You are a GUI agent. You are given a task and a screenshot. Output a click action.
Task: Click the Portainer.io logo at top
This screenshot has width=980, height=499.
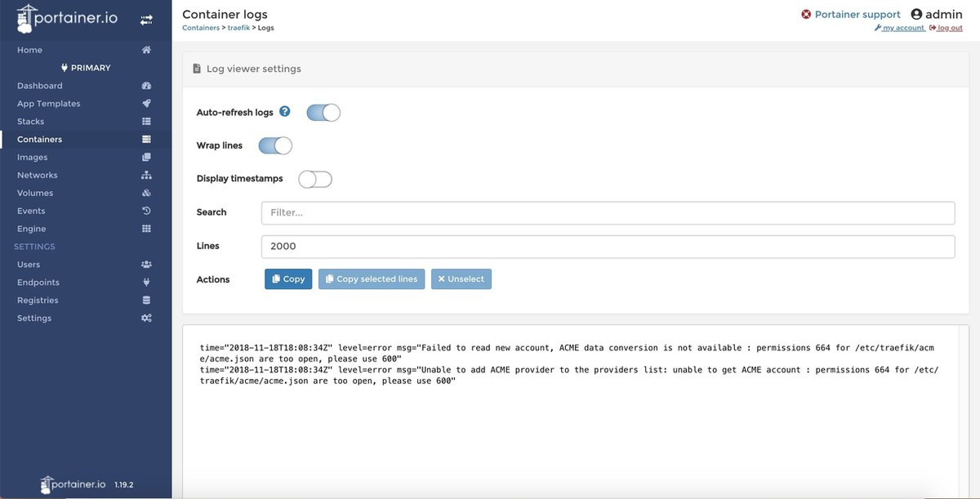tap(68, 20)
